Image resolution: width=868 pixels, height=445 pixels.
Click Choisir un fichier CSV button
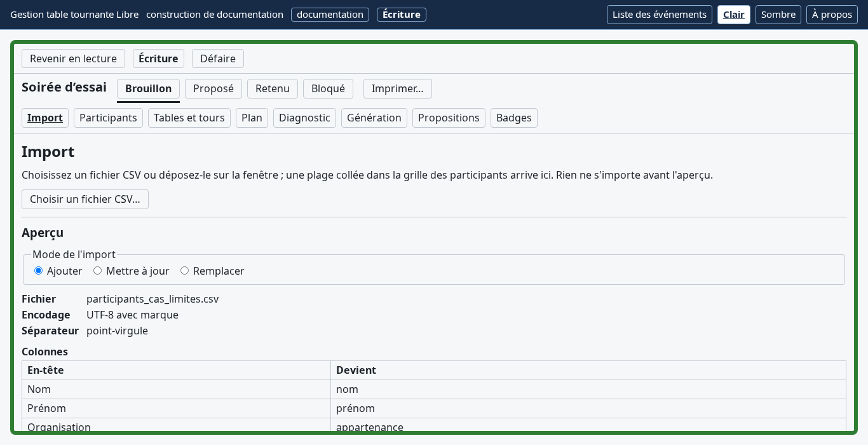85,199
